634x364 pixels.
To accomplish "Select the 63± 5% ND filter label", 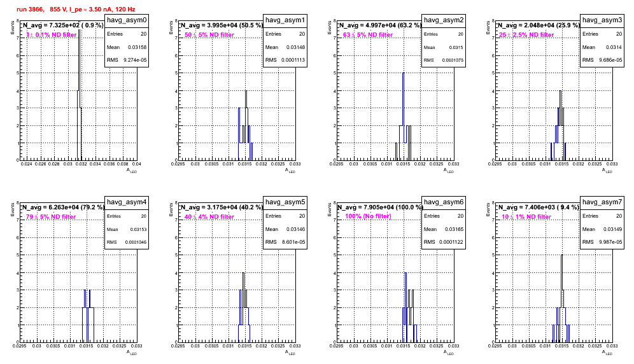I will 368,35.
